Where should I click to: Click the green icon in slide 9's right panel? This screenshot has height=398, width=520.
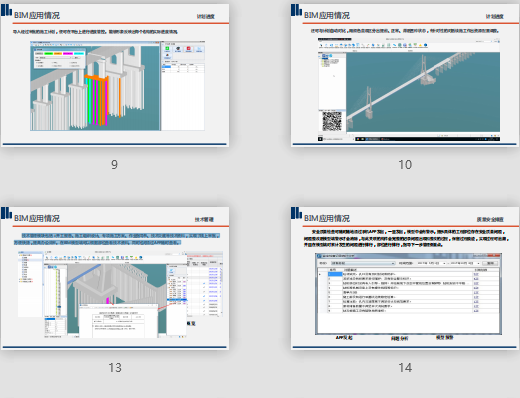point(167,49)
